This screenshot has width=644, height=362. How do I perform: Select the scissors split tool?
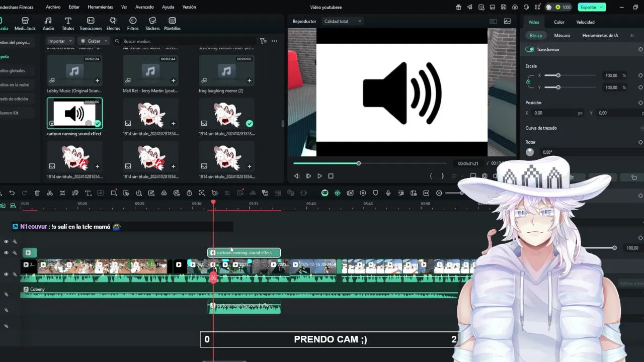click(50, 193)
